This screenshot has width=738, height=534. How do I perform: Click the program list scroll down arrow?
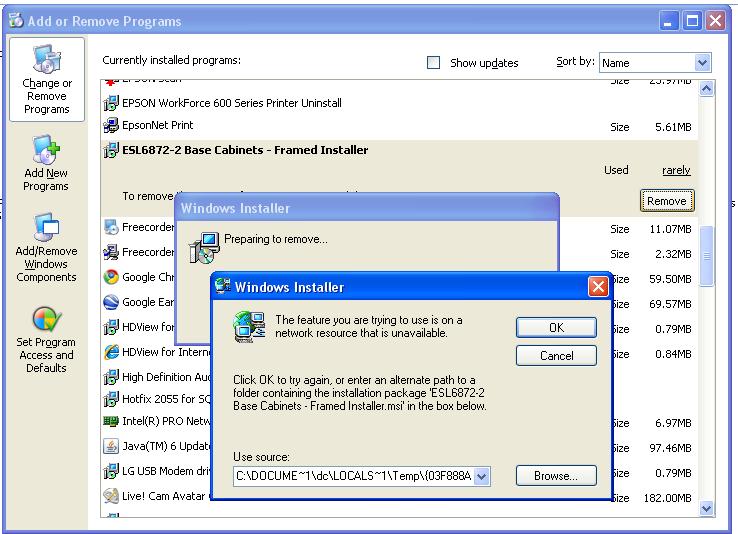pyautogui.click(x=706, y=508)
